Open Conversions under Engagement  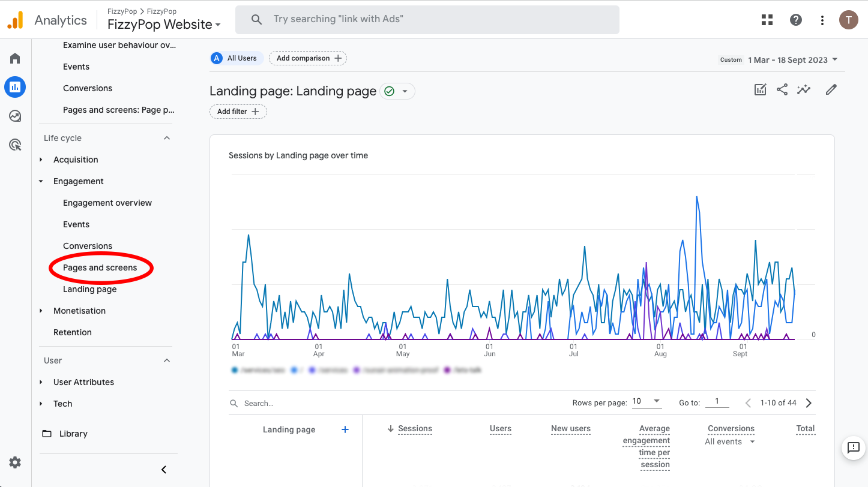[88, 246]
